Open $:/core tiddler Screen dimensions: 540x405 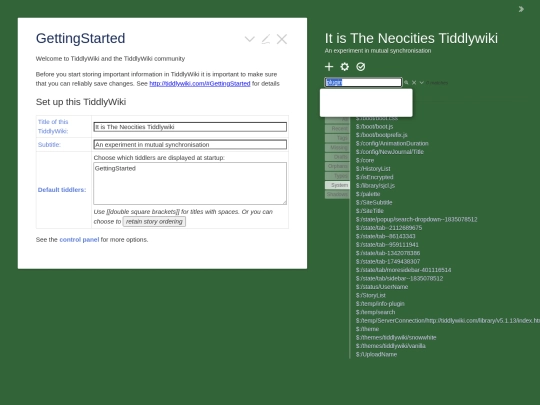point(365,160)
